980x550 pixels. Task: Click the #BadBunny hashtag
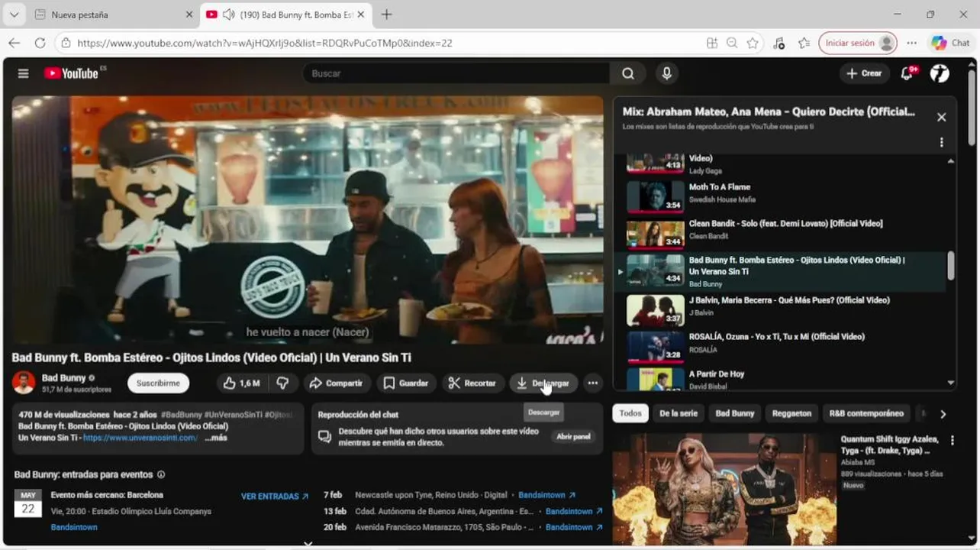[x=181, y=415]
